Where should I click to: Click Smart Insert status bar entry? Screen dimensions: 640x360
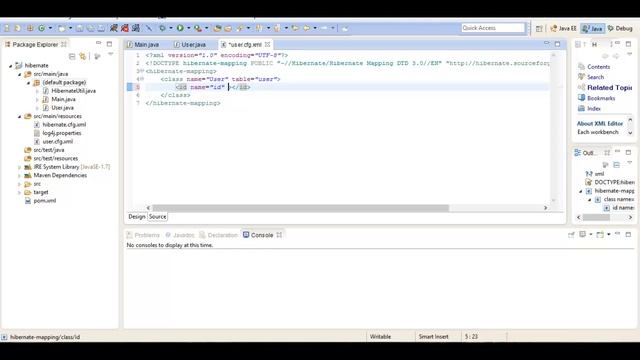tap(433, 337)
